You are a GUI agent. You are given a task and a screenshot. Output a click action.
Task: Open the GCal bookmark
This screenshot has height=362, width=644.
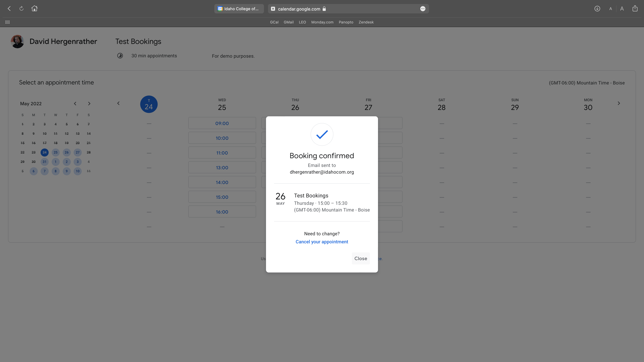pyautogui.click(x=274, y=22)
